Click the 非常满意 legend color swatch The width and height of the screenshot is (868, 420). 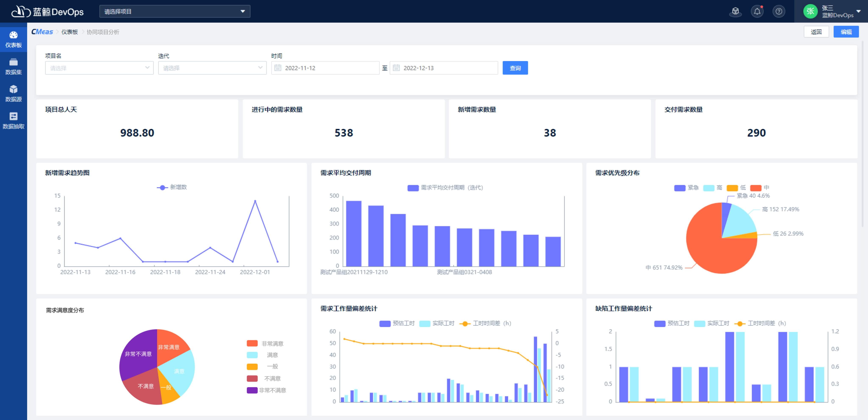click(x=252, y=343)
